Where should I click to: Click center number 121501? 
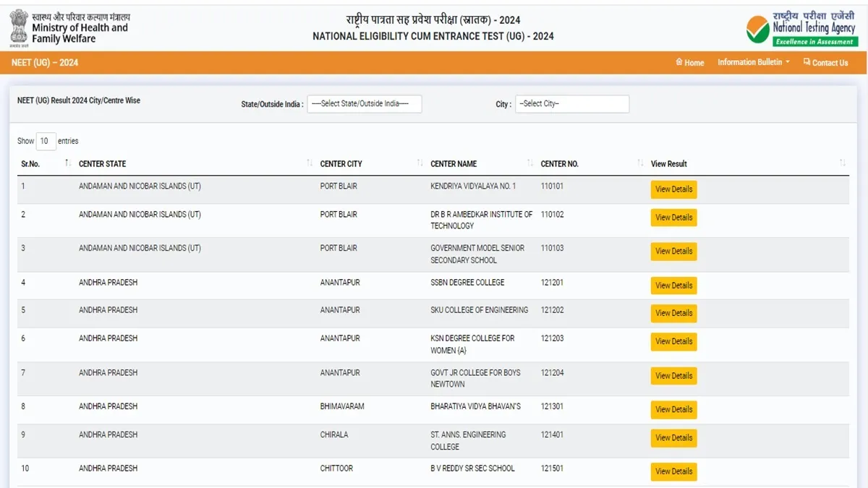coord(552,468)
